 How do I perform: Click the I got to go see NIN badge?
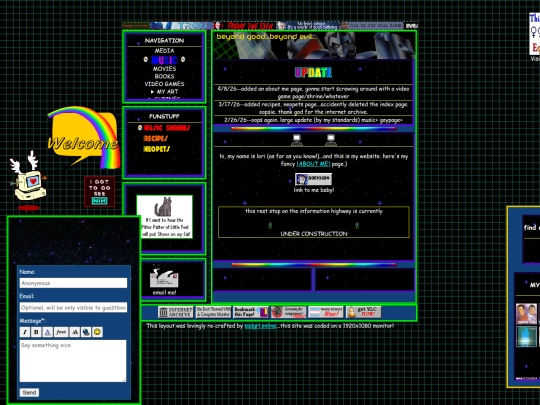coord(100,191)
